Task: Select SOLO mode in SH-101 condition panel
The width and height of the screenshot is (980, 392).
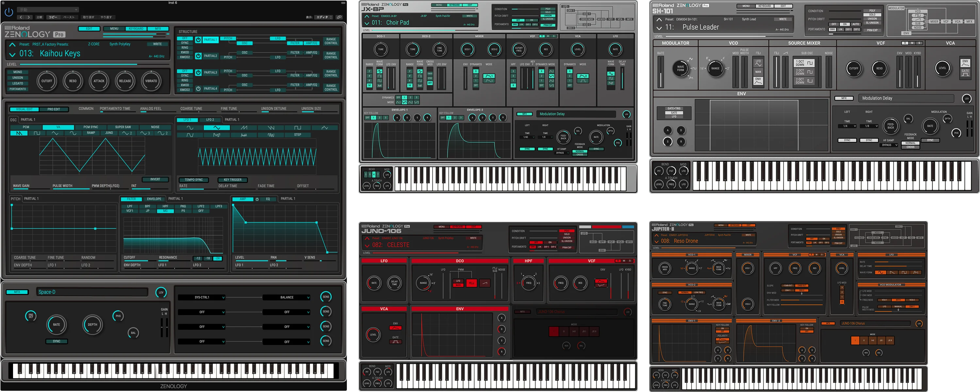Action: click(872, 15)
